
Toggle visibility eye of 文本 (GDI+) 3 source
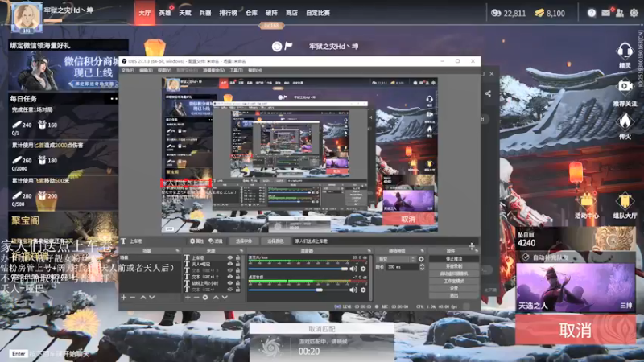[x=230, y=270]
